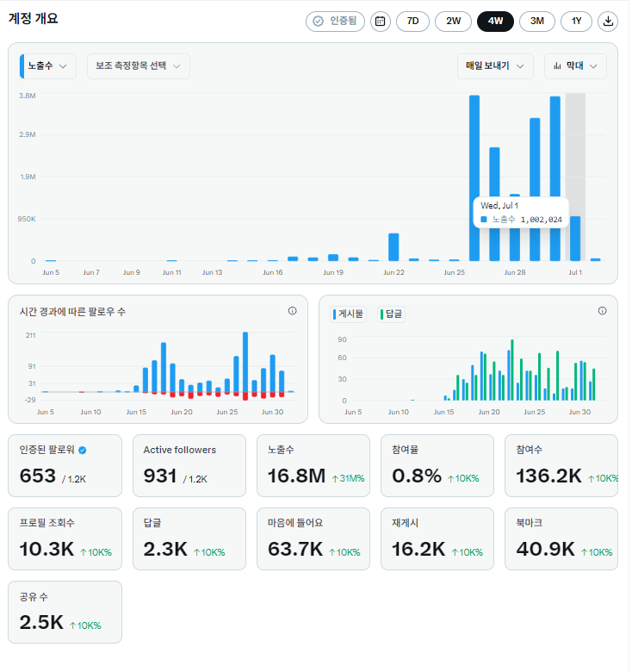
Task: Click the tooltip value 1,002,024
Action: click(x=543, y=221)
